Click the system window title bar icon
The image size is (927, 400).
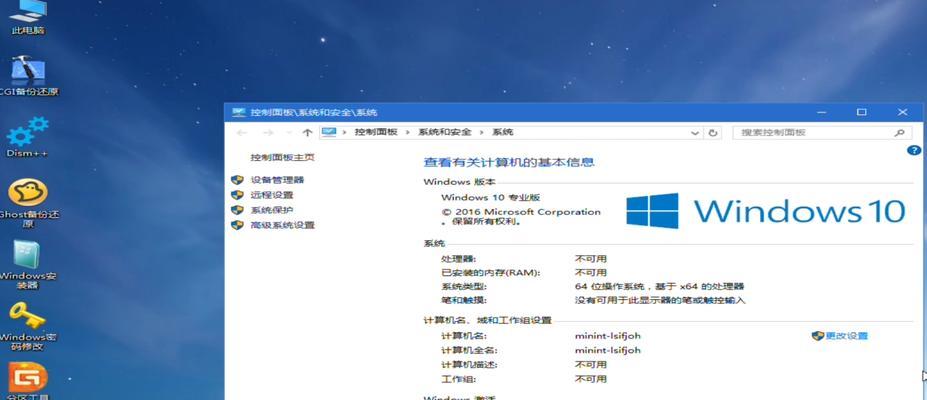[238, 112]
